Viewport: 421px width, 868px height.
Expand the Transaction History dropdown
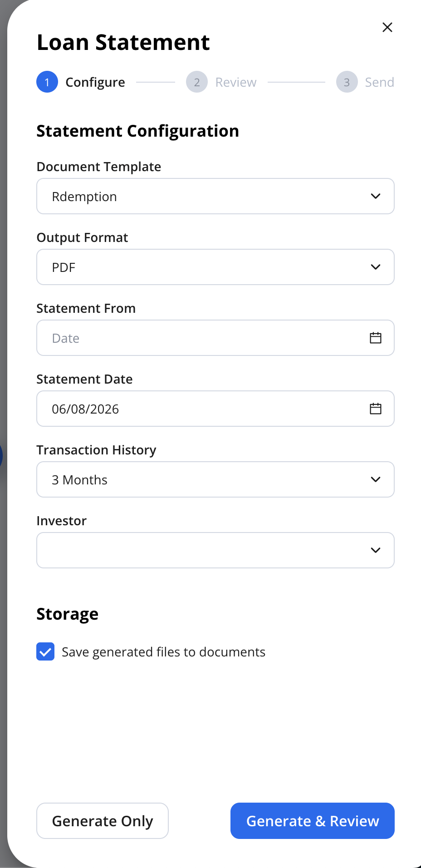[215, 479]
